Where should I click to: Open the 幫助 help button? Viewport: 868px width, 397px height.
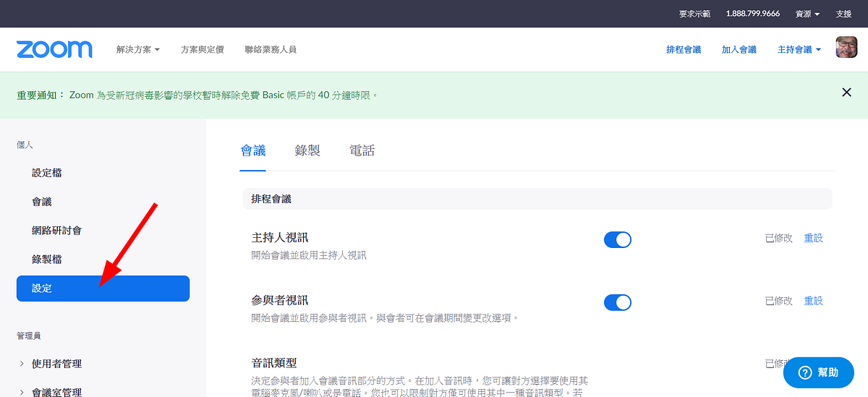[x=819, y=372]
